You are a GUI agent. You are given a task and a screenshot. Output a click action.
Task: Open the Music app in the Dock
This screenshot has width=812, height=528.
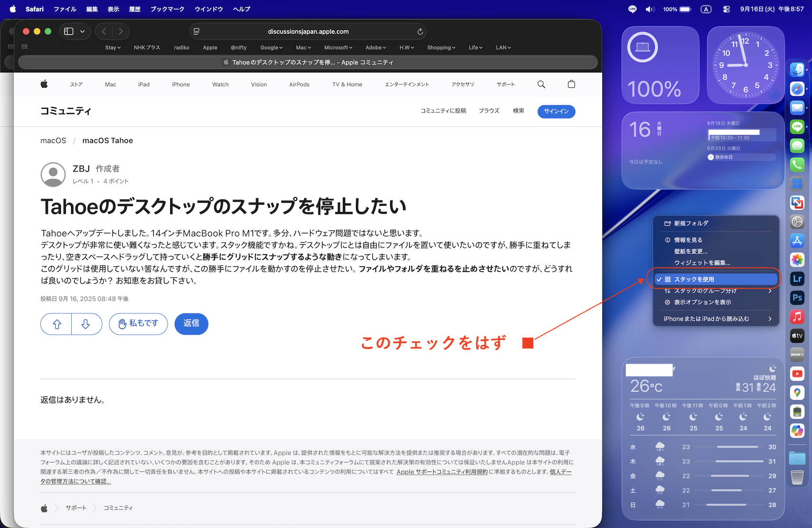797,317
